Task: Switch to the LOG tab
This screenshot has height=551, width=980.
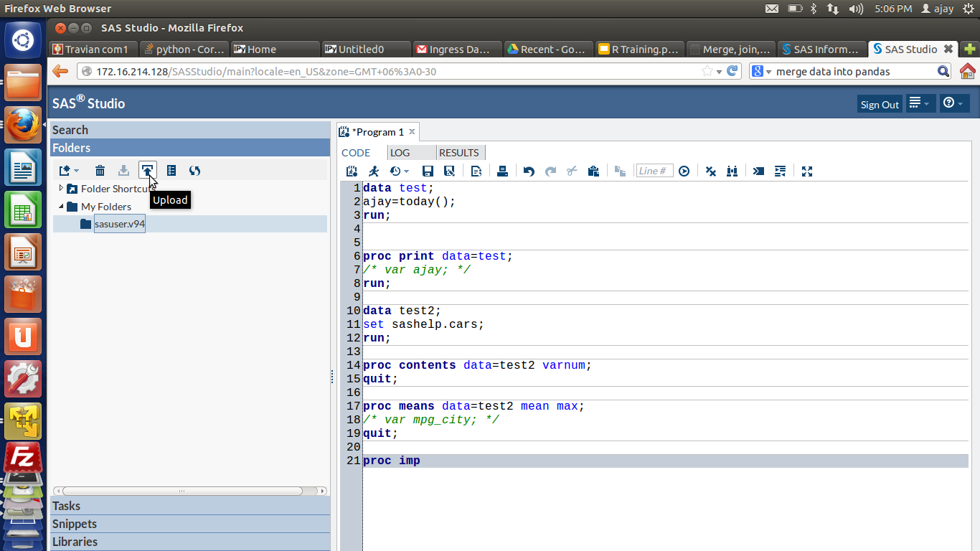Action: pos(400,153)
